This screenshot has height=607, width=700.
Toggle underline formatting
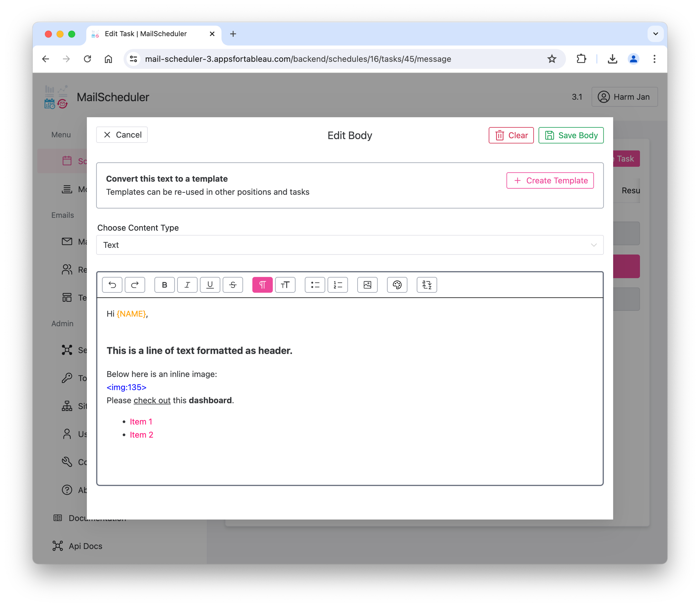click(210, 285)
